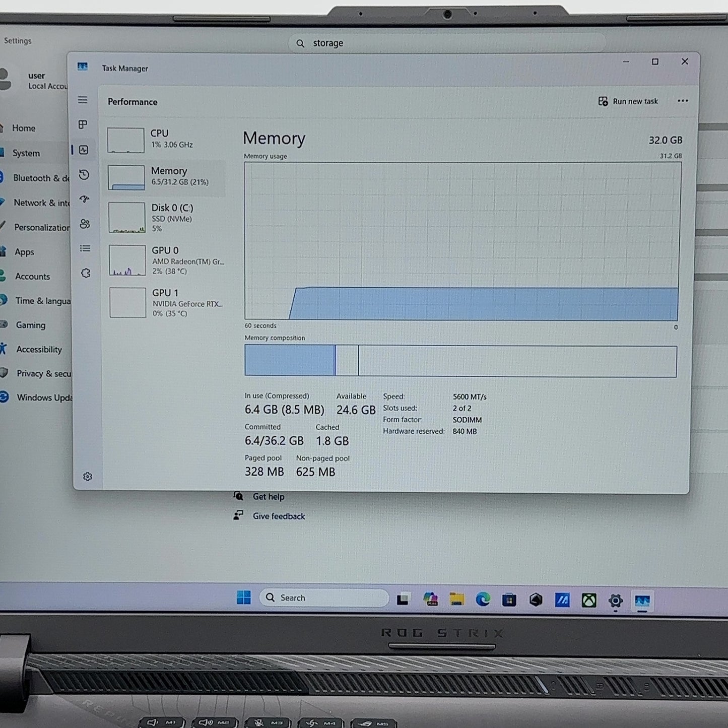Select GPU 0 AMD Radeon entry
728x728 pixels.
pyautogui.click(x=166, y=260)
